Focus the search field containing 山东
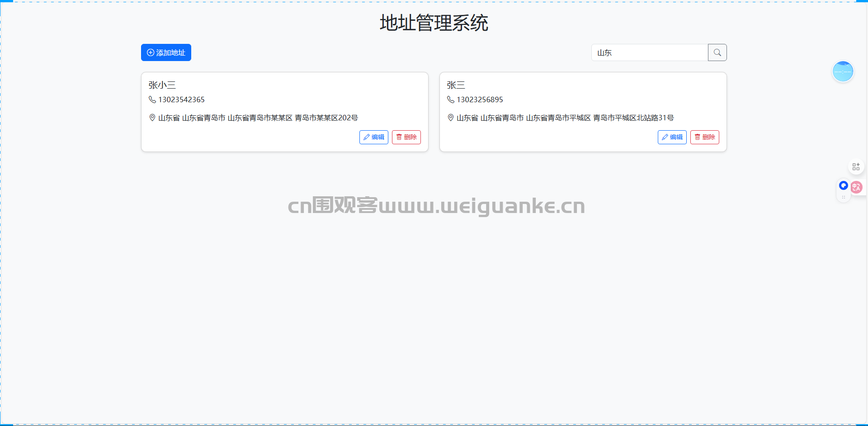 pos(650,52)
